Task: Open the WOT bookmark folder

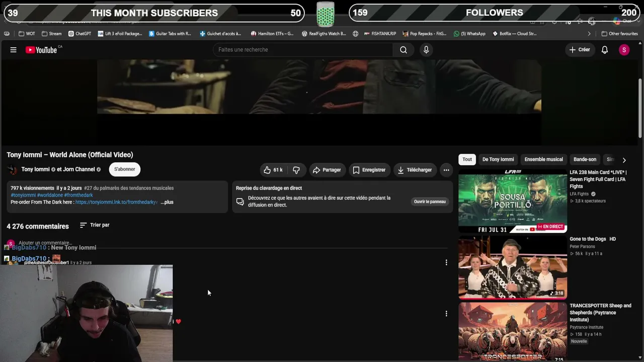Action: (x=27, y=34)
